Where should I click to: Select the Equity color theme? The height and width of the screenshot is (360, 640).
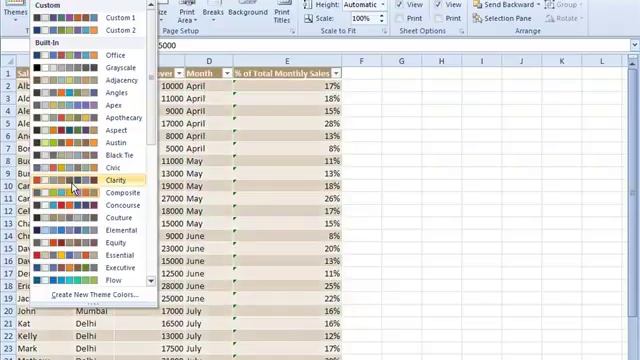coord(89,243)
